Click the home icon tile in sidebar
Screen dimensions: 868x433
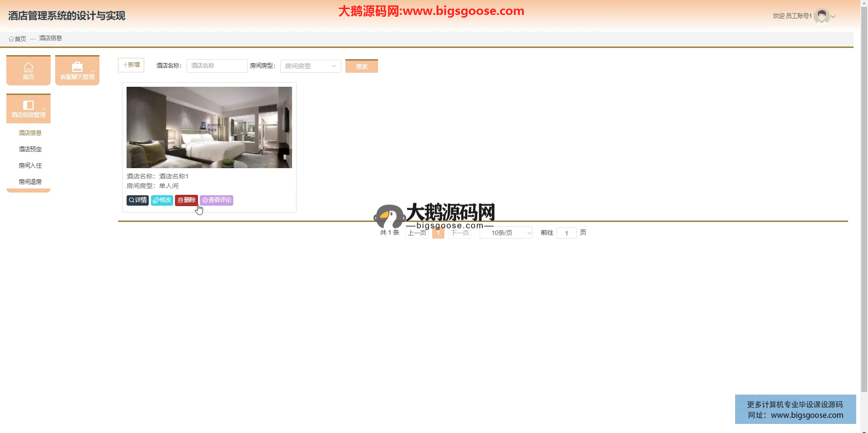tap(28, 71)
